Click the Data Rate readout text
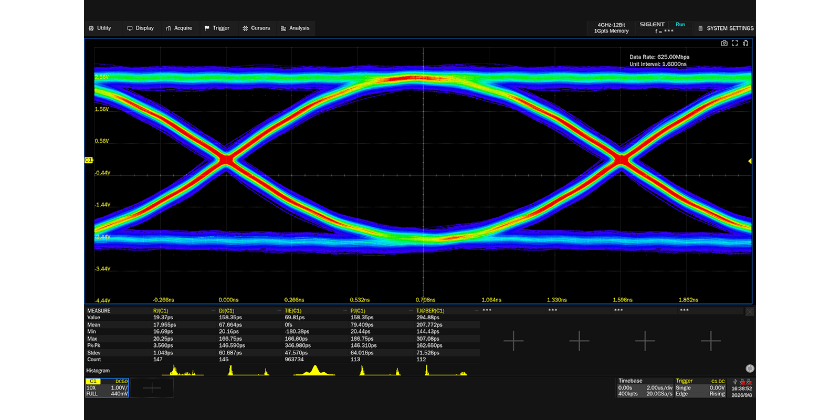This screenshot has width=840, height=420. (x=659, y=56)
